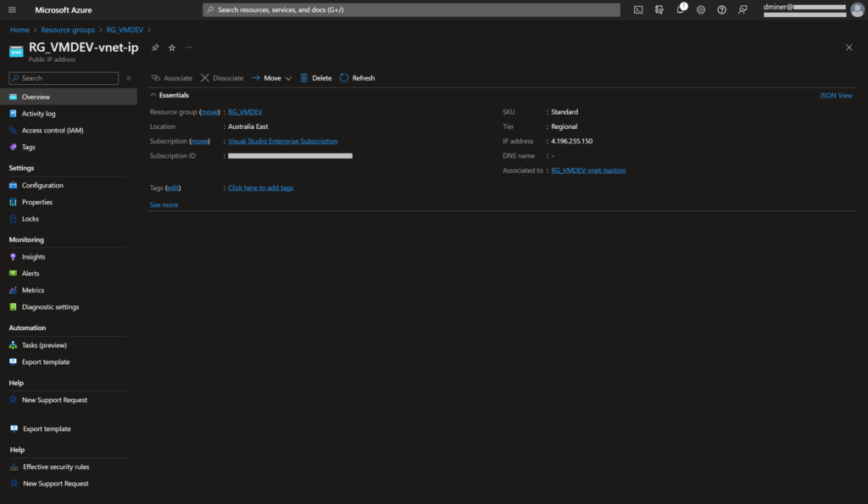Viewport: 868px width, 504px height.
Task: Open more options ellipsis beside title
Action: (x=189, y=48)
